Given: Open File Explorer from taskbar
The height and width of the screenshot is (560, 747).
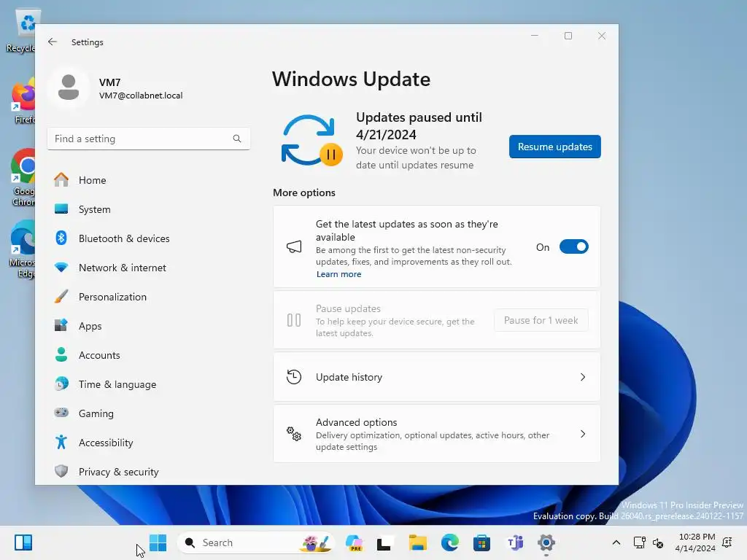Looking at the screenshot, I should pyautogui.click(x=418, y=542).
